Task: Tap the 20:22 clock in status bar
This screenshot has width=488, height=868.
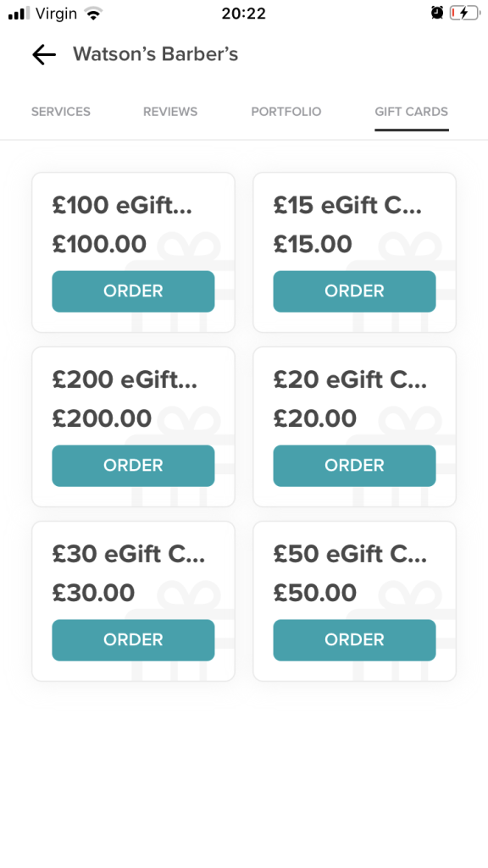Action: point(244,14)
